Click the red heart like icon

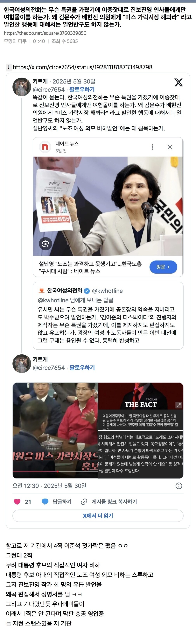[17, 502]
